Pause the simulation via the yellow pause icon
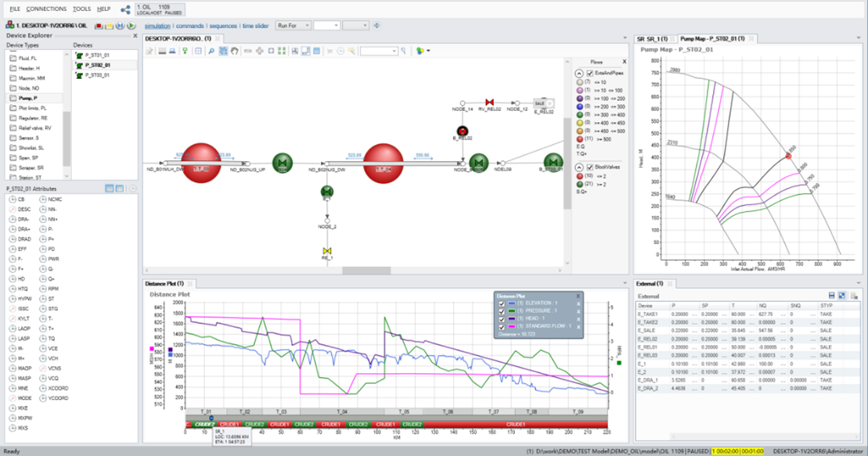 (x=109, y=25)
